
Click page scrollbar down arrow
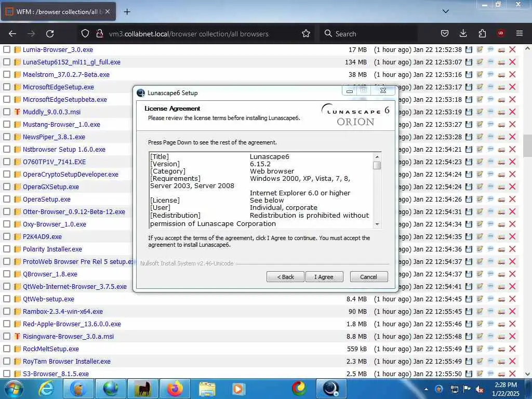pos(527,374)
